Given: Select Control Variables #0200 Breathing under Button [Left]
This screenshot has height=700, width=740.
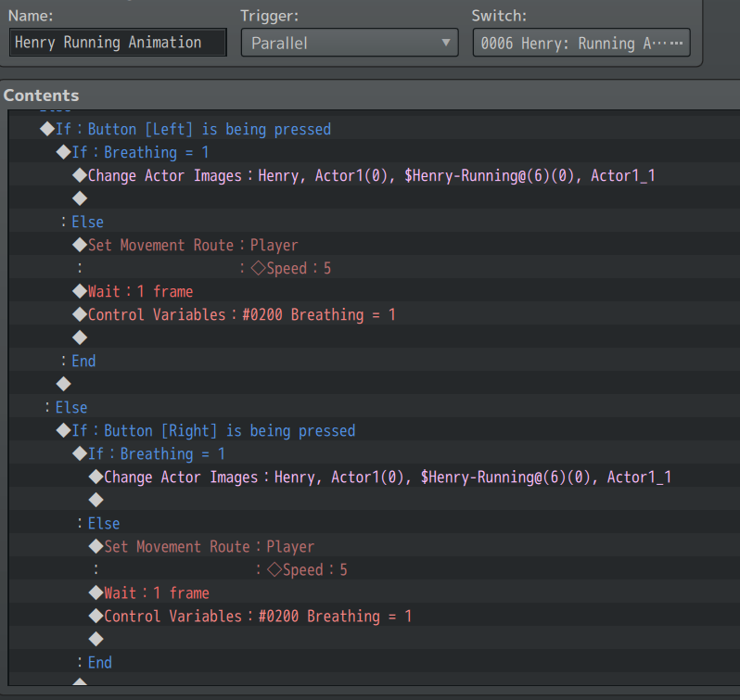Looking at the screenshot, I should tap(375, 314).
